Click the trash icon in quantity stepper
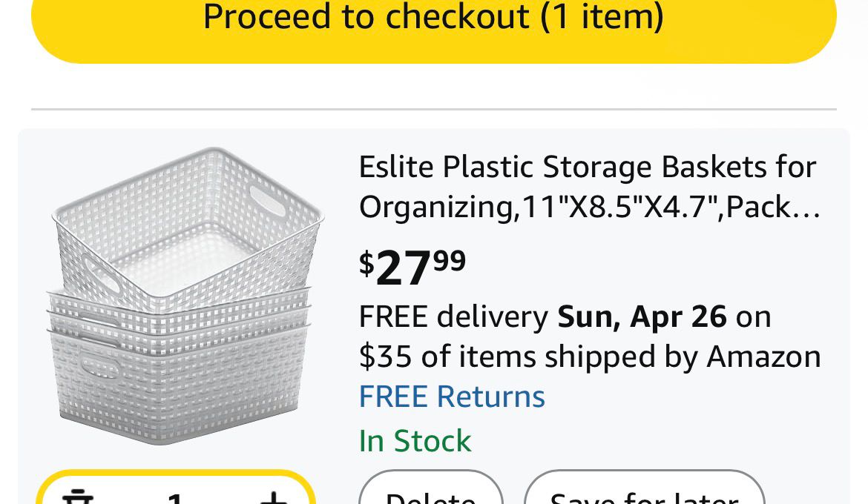Screen dimensions: 868x504 78,497
